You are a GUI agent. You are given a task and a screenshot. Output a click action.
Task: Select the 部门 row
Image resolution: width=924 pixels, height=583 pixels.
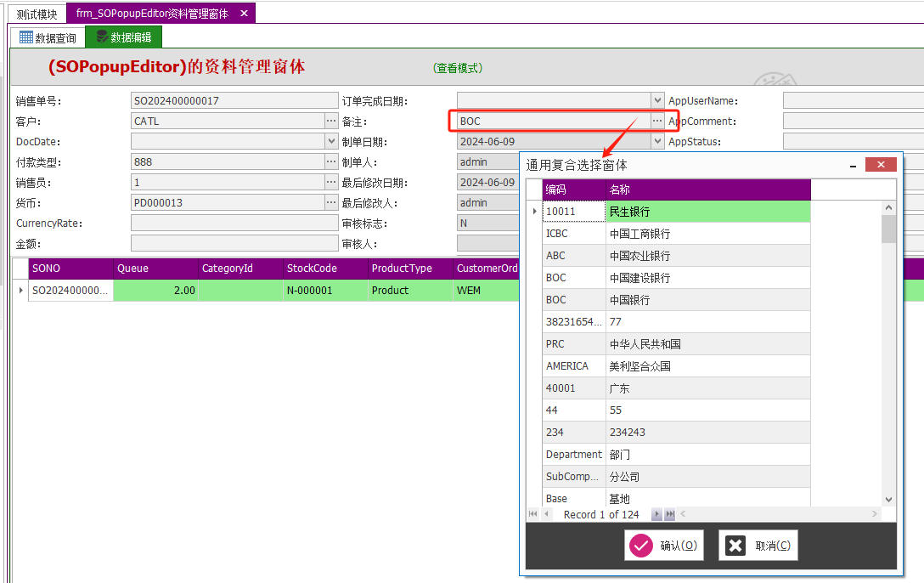click(677, 455)
